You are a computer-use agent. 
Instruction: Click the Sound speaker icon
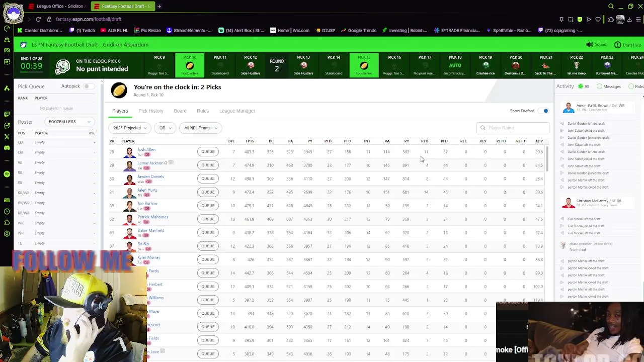[x=589, y=44]
